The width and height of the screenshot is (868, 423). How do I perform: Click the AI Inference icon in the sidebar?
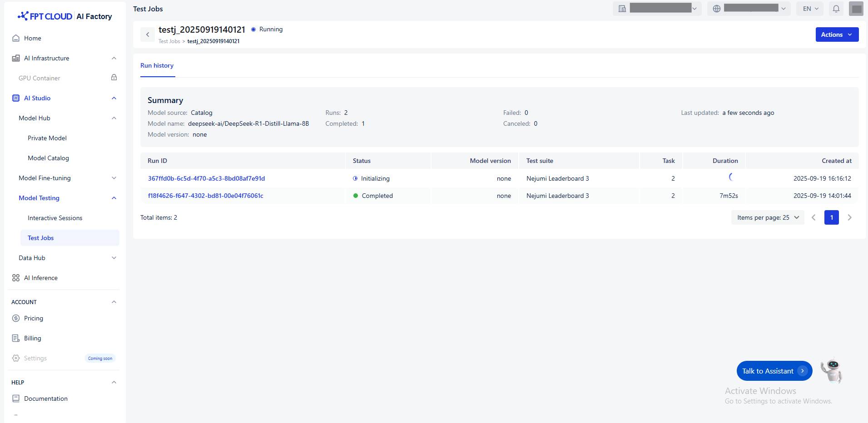pyautogui.click(x=16, y=278)
